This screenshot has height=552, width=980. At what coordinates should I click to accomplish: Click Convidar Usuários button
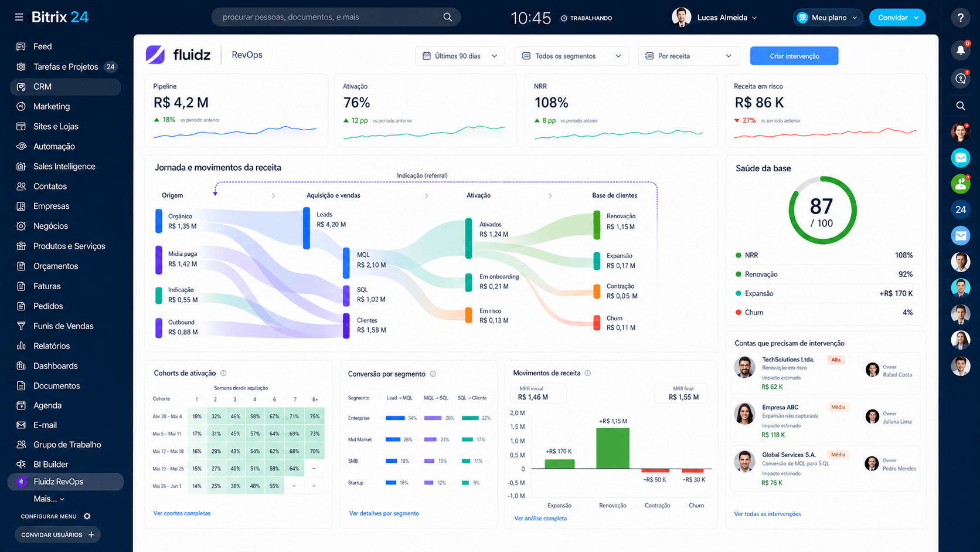57,534
